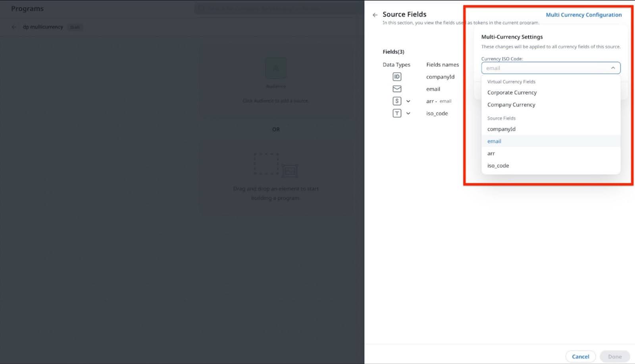Click the currency dollar icon beside arr
This screenshot has height=364, width=635.
[x=397, y=101]
